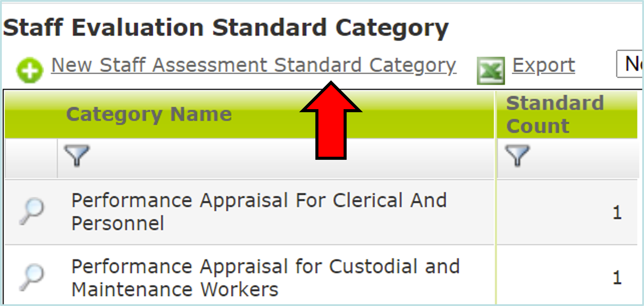Sort by the Category Name column header
The width and height of the screenshot is (644, 306).
(x=149, y=114)
